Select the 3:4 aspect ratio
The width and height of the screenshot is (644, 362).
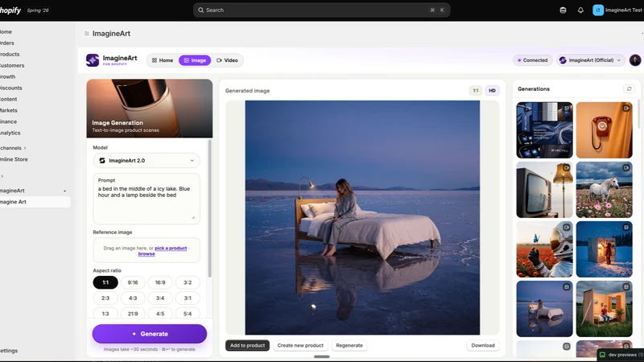point(160,298)
